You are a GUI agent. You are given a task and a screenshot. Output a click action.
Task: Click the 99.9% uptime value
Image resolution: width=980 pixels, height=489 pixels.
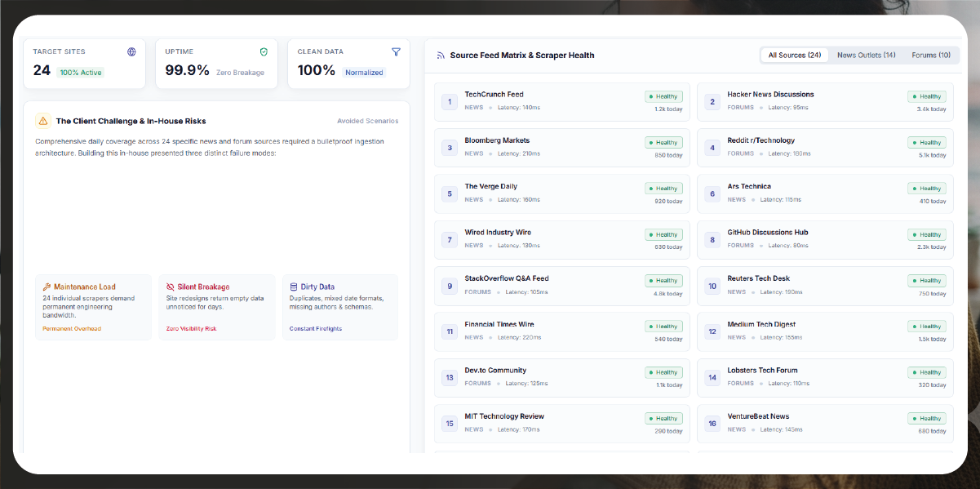[x=187, y=70]
